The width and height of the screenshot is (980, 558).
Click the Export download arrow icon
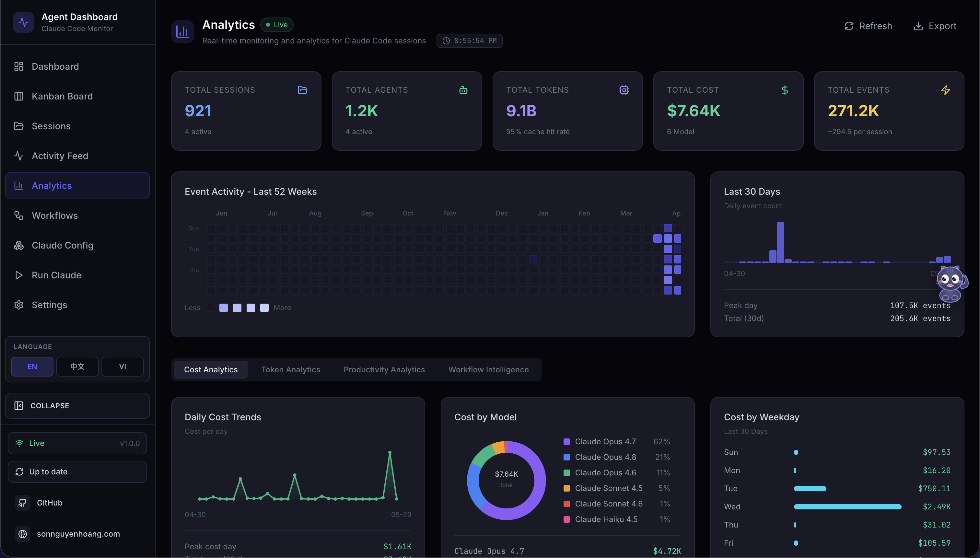click(918, 26)
